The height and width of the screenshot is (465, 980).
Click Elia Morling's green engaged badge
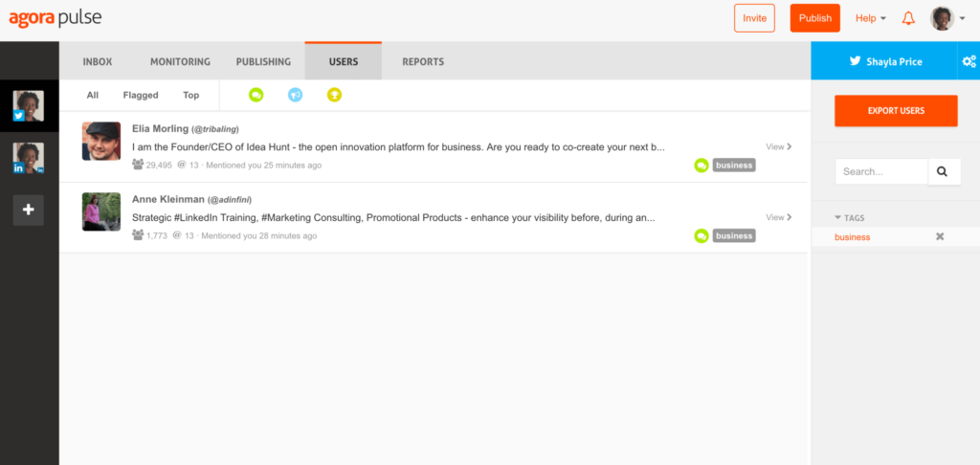(702, 166)
